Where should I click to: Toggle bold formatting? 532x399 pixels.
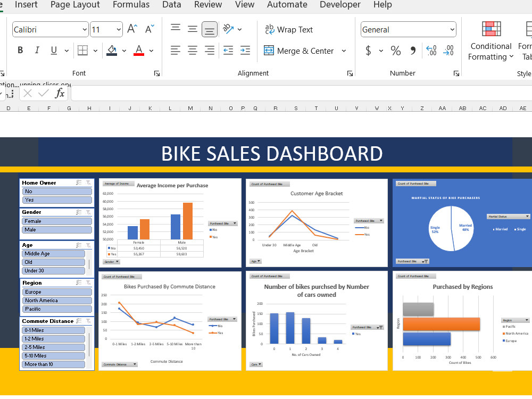20,51
